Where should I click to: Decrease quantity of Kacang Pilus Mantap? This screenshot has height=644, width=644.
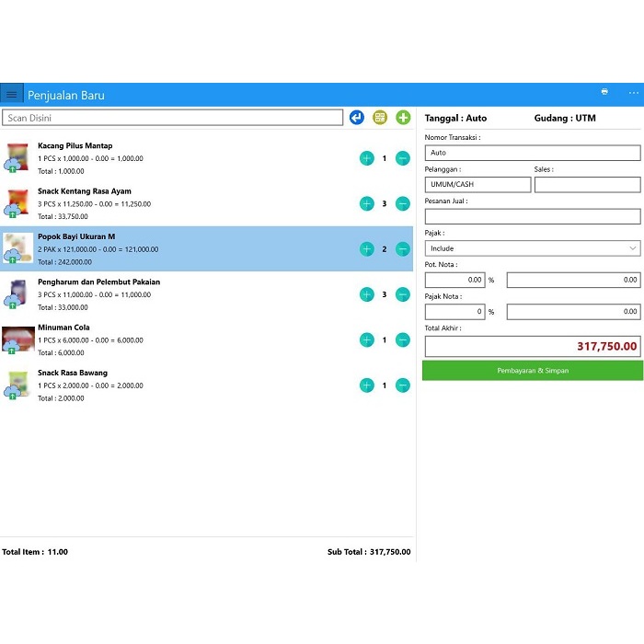403,158
